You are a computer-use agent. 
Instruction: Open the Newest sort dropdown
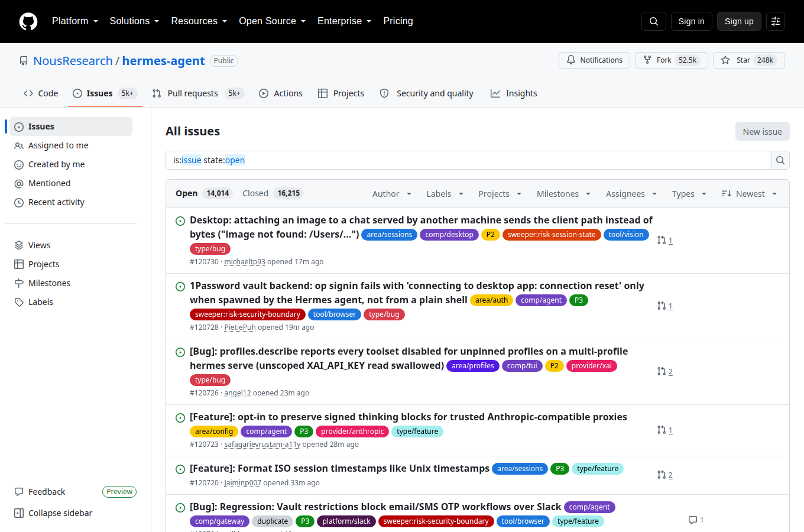tap(749, 194)
